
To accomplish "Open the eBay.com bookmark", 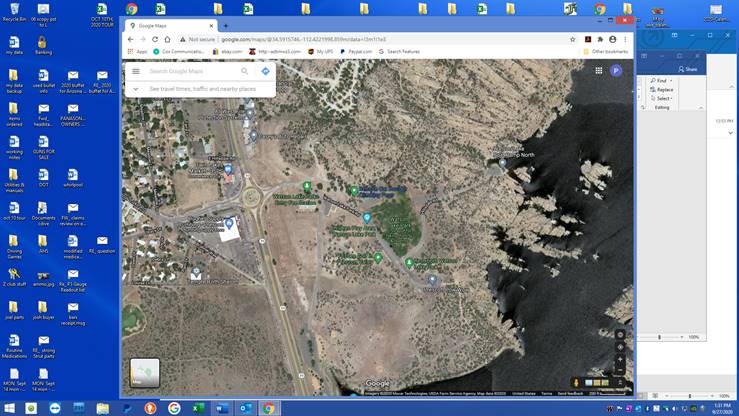I will click(x=228, y=51).
